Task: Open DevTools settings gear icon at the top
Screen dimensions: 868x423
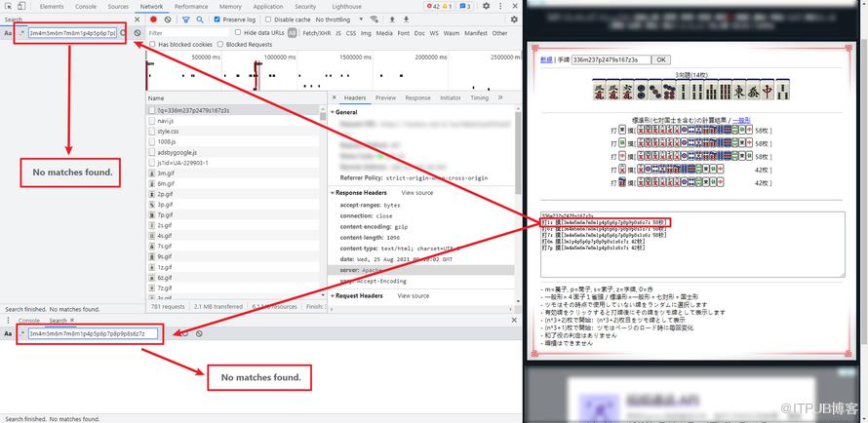Action: [x=486, y=6]
